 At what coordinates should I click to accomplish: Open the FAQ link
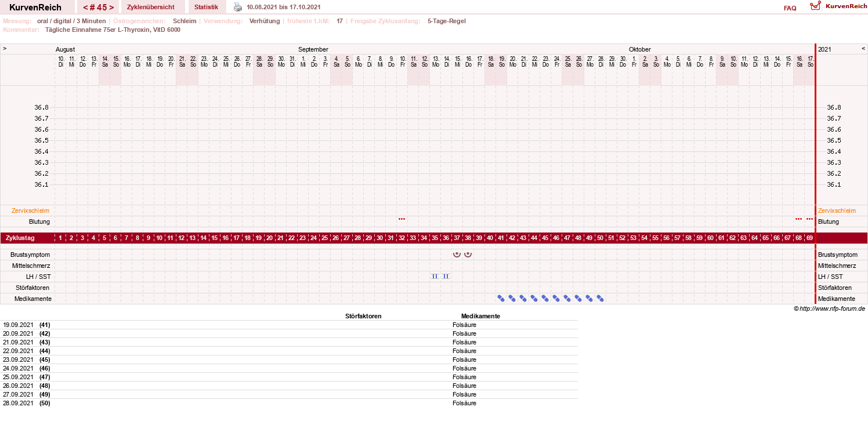790,8
